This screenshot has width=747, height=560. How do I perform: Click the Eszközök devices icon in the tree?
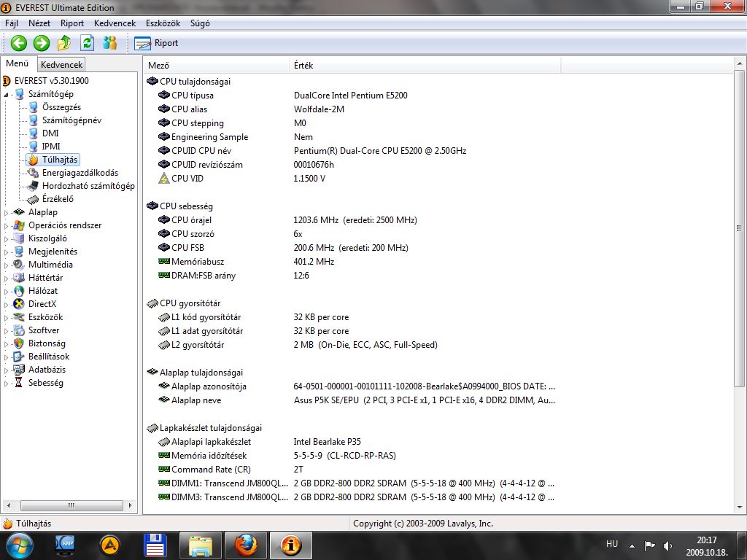19,317
